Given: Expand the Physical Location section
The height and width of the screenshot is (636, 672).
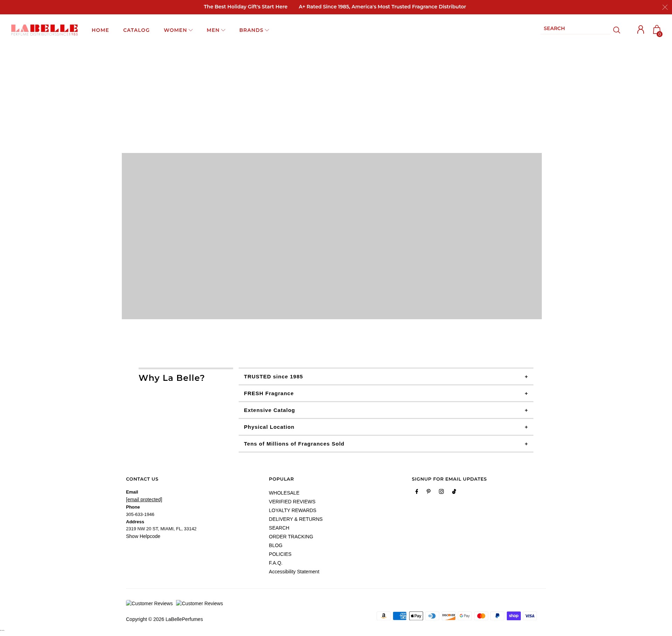Looking at the screenshot, I should [x=386, y=427].
